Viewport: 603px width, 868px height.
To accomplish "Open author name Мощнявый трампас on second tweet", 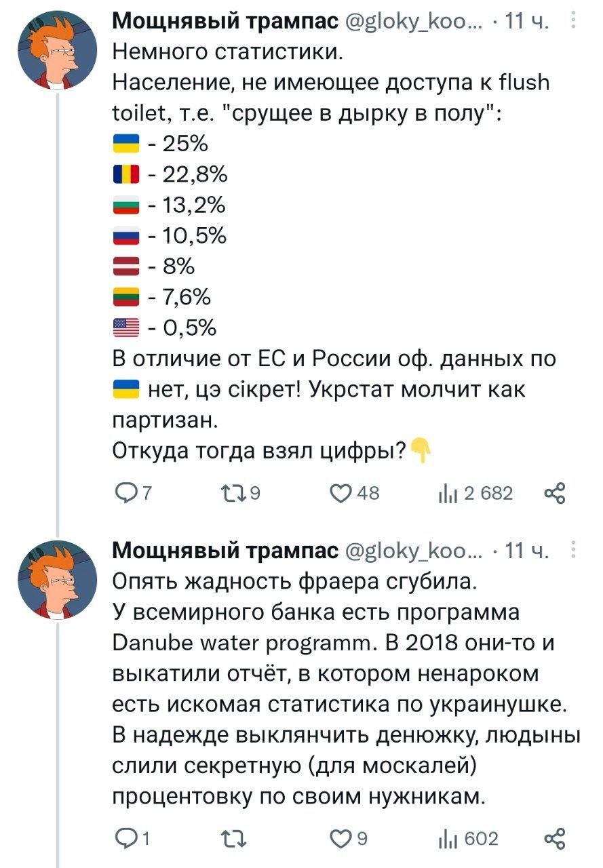I will click(x=225, y=551).
